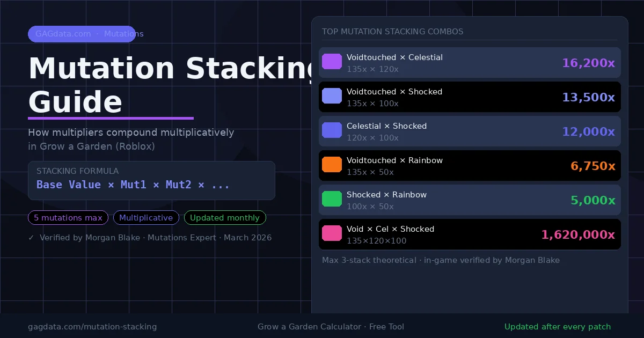The image size is (644, 338).
Task: Open the gagdata.com/mutation-stacking link
Action: (x=92, y=327)
